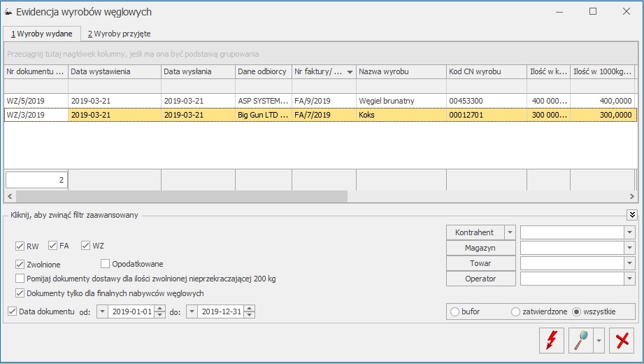
Task: Open dropdown arrow next to Kontrahent button
Action: [x=510, y=232]
